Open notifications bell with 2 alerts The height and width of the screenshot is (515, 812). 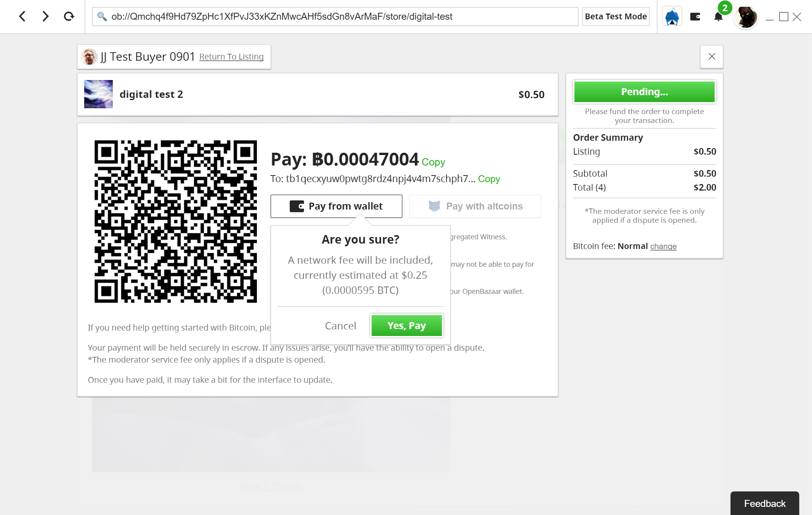pos(718,17)
